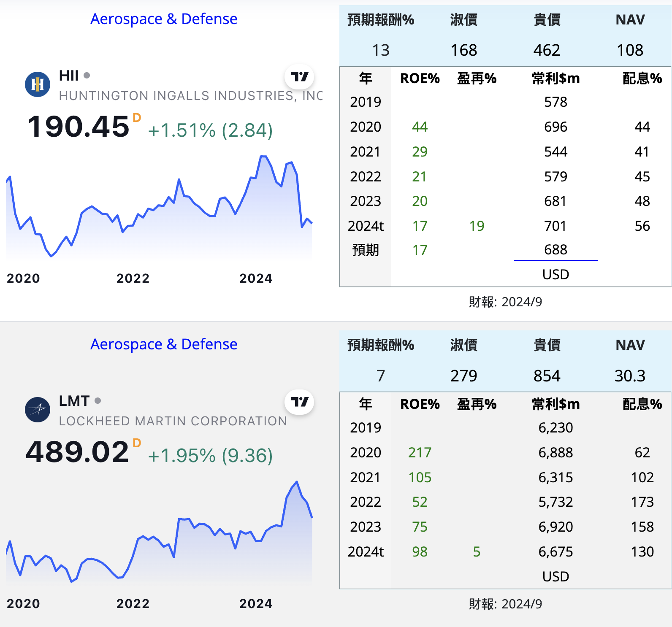Click the LMT ticker symbol

[x=74, y=401]
